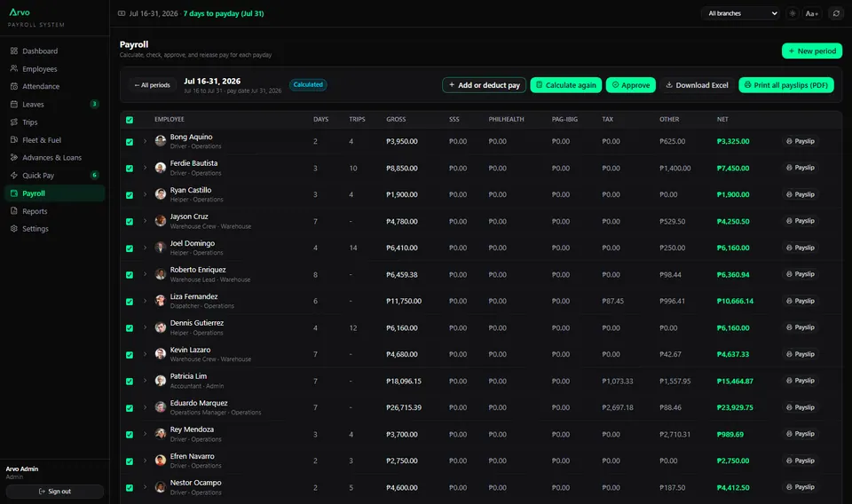This screenshot has height=504, width=852.
Task: Expand Efren Navarro's row details
Action: coord(145,461)
